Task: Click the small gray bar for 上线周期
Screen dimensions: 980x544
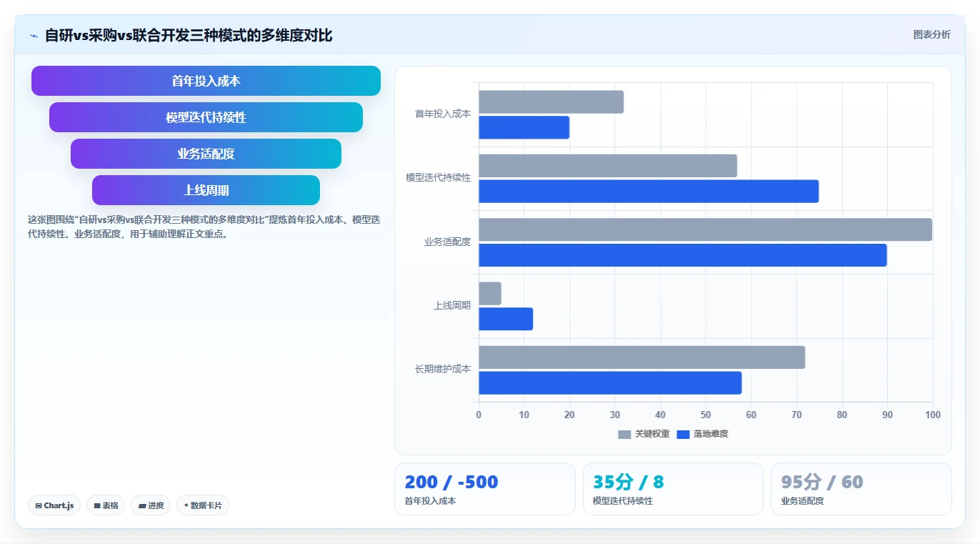Action: (x=490, y=294)
